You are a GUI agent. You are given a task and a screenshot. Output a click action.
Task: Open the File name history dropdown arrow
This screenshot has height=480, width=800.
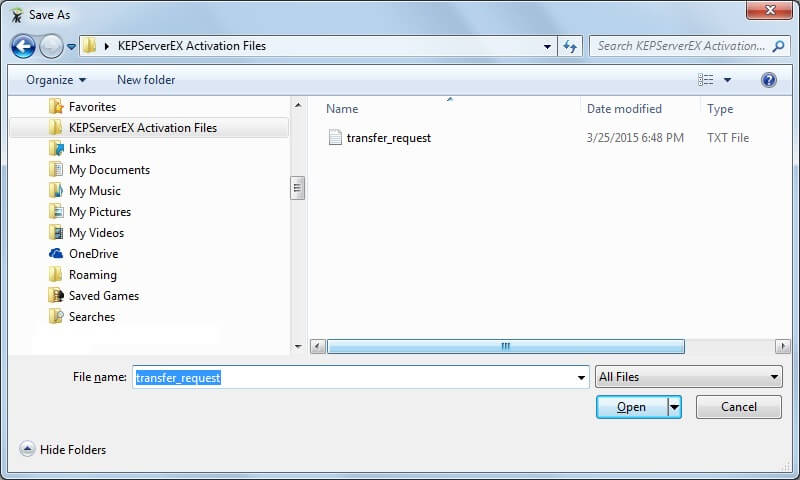tap(581, 377)
